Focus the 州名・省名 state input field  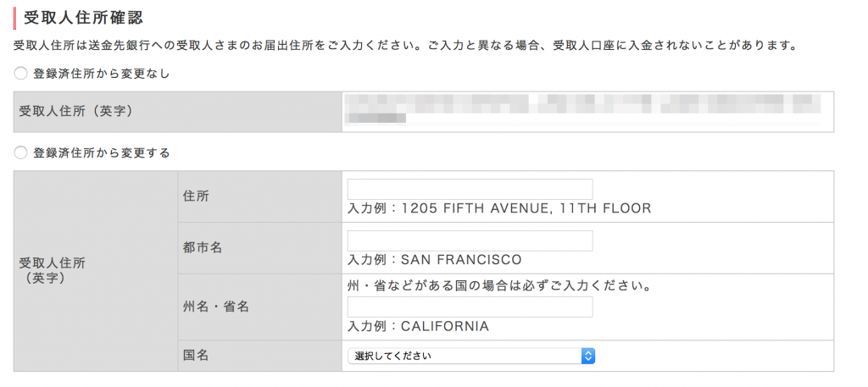coord(470,307)
